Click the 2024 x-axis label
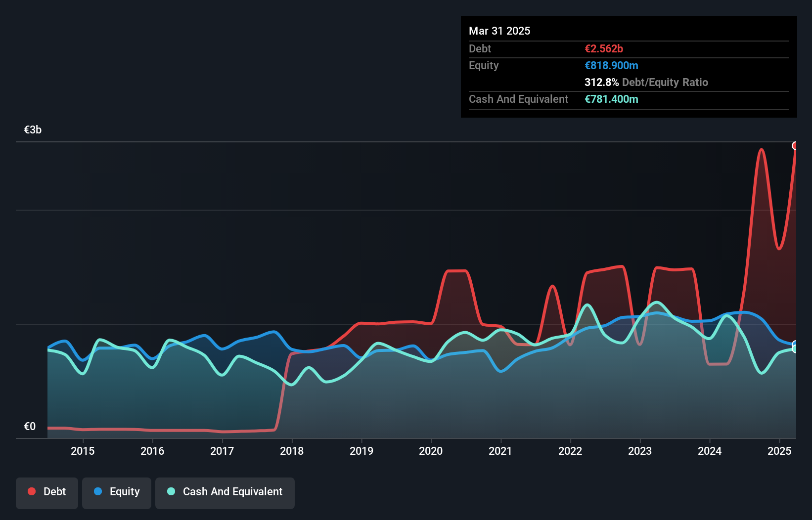The height and width of the screenshot is (520, 812). [x=710, y=451]
